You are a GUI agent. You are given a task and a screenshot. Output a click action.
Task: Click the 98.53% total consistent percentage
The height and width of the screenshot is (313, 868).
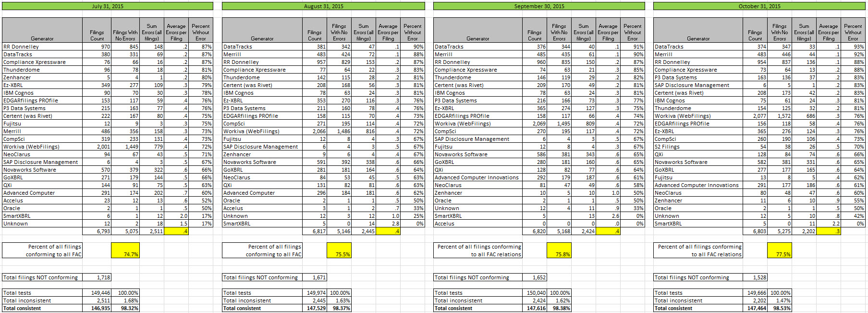[x=779, y=308]
